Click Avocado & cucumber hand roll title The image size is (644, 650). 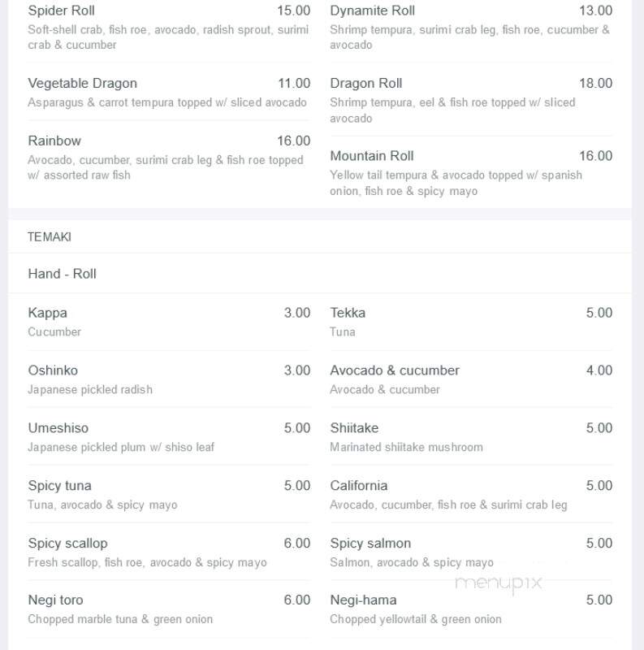point(395,370)
